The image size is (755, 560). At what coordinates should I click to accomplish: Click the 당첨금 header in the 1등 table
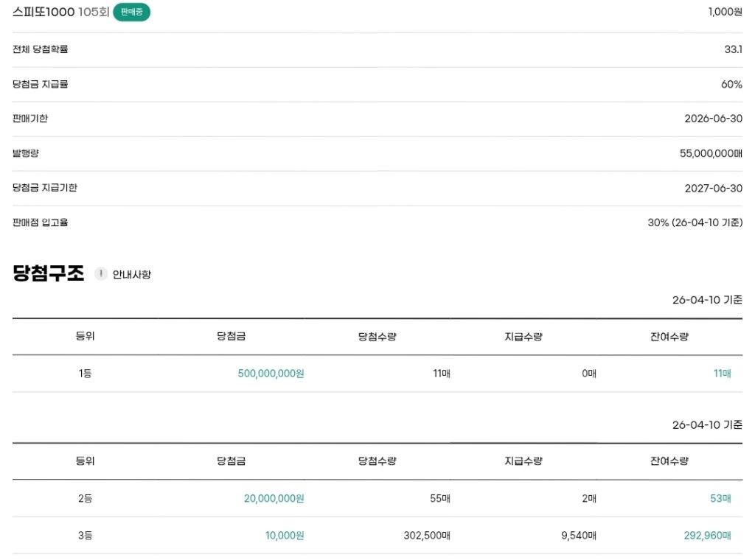tap(231, 337)
